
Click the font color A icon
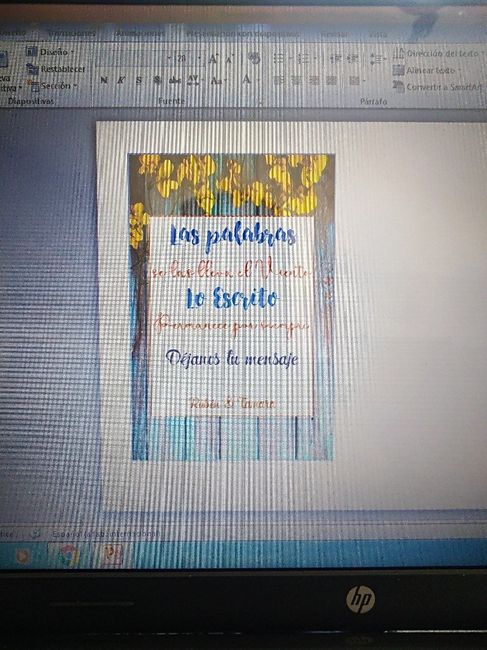[247, 79]
